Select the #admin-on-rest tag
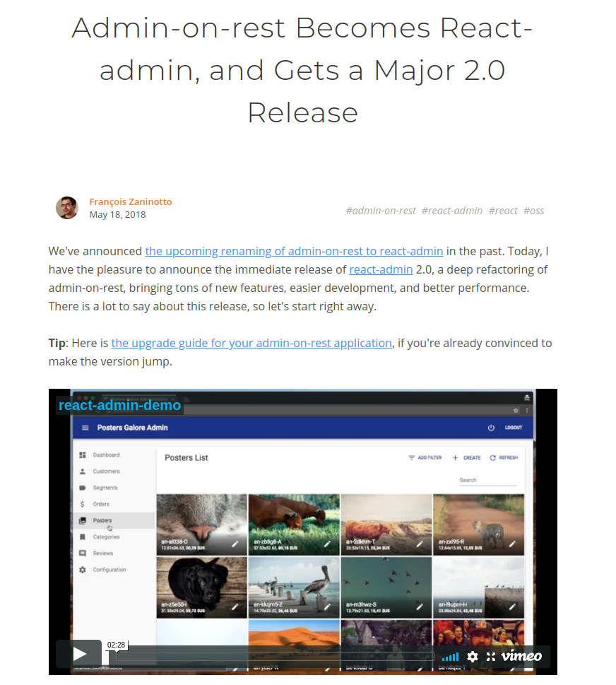Image resolution: width=616 pixels, height=685 pixels. pyautogui.click(x=381, y=211)
